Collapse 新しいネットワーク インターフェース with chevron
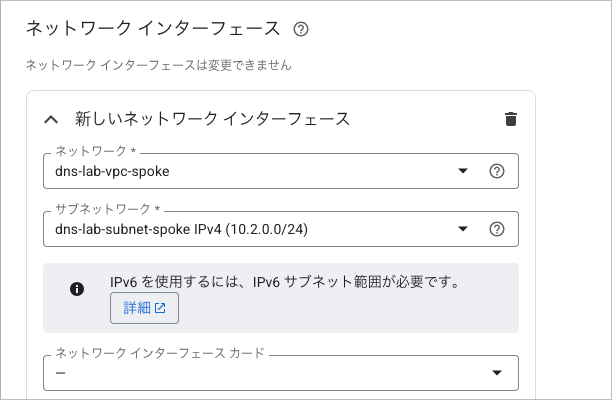The height and width of the screenshot is (400, 612). coord(51,119)
